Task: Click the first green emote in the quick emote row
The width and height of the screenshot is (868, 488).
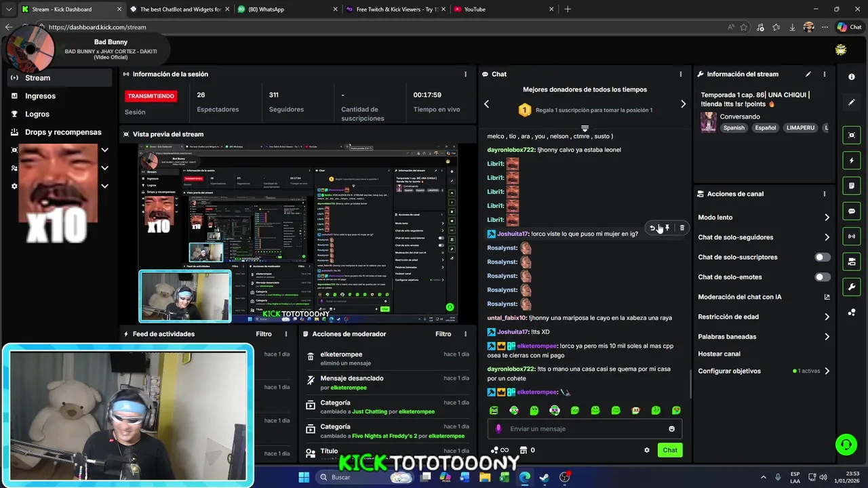Action: tap(494, 410)
